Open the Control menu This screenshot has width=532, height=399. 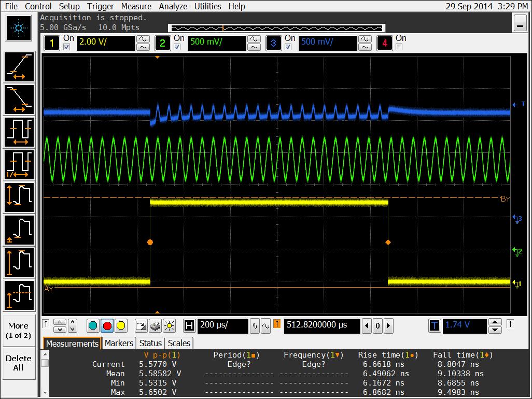tap(38, 6)
